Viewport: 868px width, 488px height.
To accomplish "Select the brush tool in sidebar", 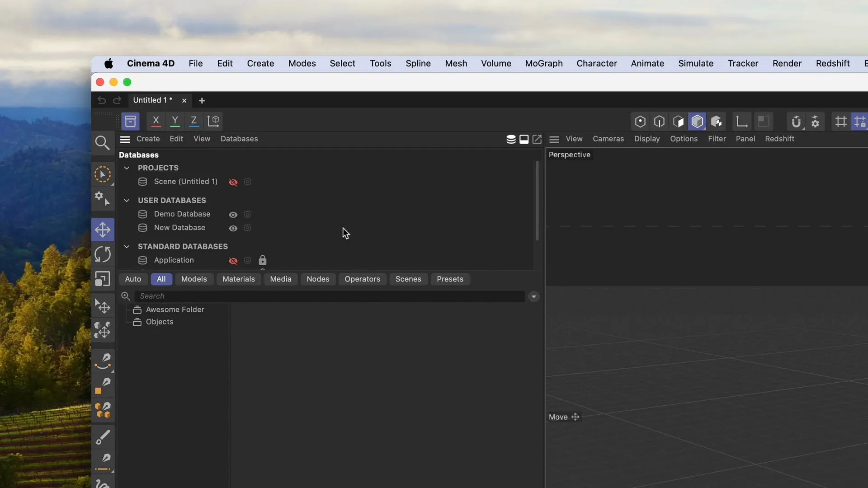I will point(103,437).
